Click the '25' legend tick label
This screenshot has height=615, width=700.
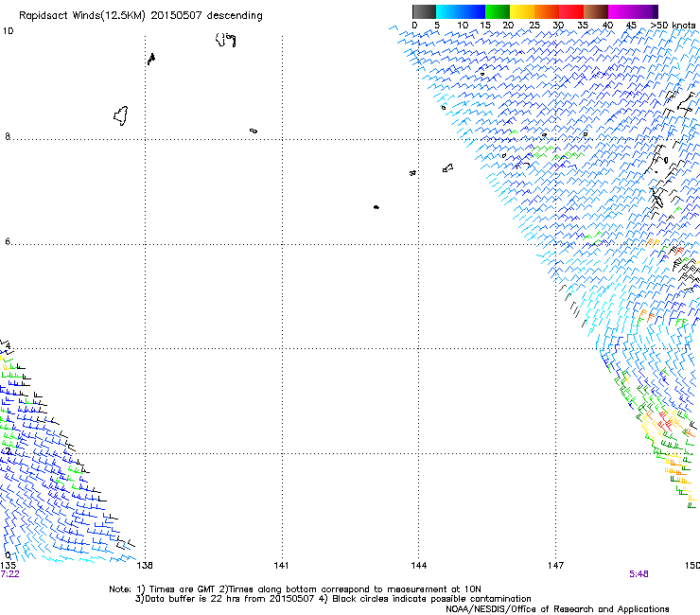534,26
